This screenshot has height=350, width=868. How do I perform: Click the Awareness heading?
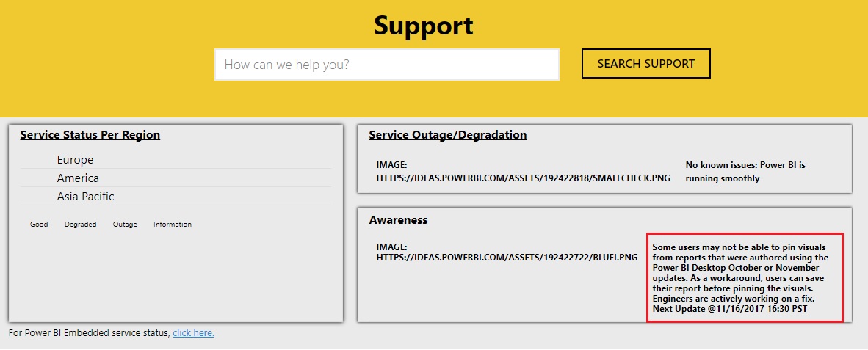tap(399, 220)
